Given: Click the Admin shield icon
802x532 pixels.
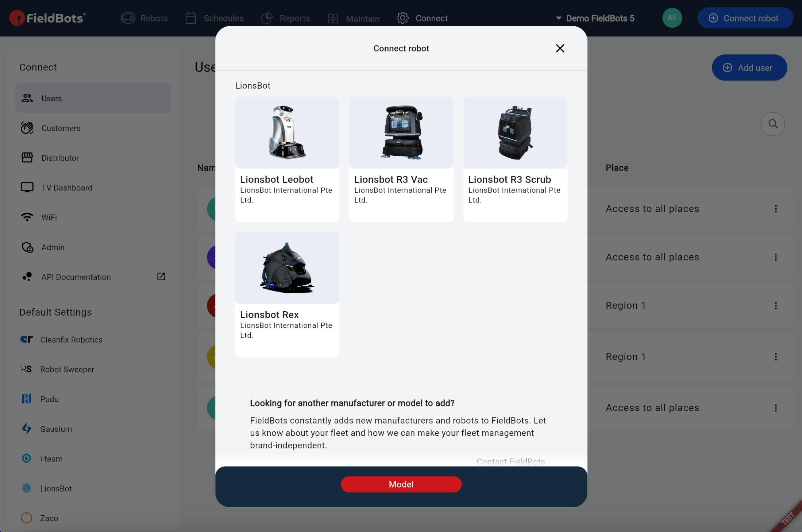Looking at the screenshot, I should pyautogui.click(x=27, y=247).
